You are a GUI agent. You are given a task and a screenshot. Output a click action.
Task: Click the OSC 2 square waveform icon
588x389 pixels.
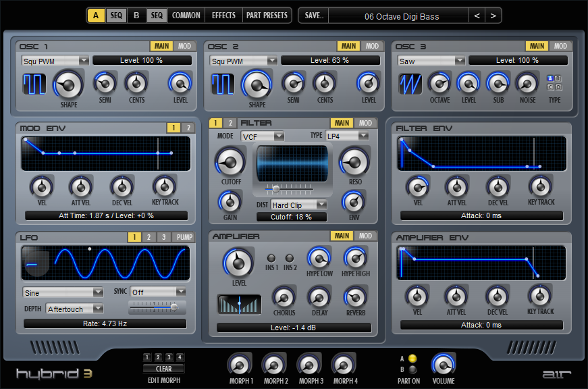pos(223,84)
